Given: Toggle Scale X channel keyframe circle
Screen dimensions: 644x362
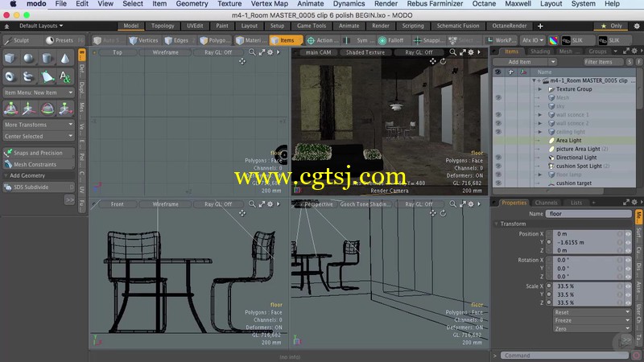Looking at the screenshot, I should [x=549, y=286].
